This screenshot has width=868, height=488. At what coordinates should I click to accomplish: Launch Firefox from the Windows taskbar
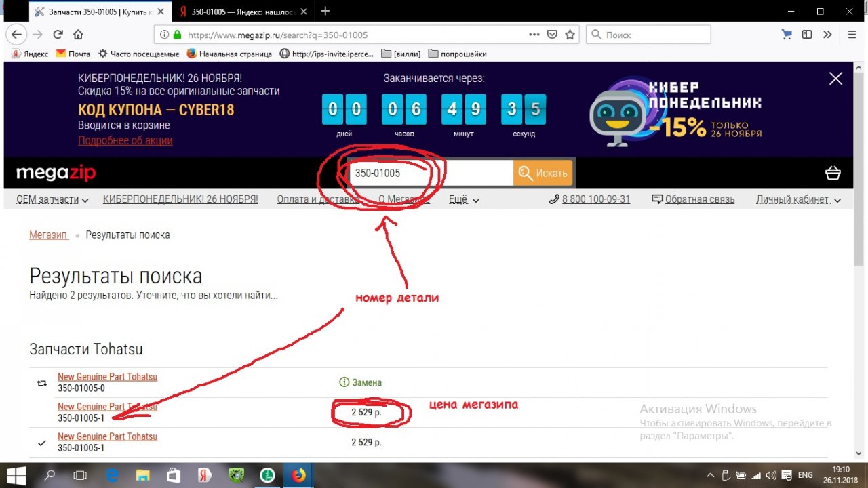pyautogui.click(x=298, y=475)
